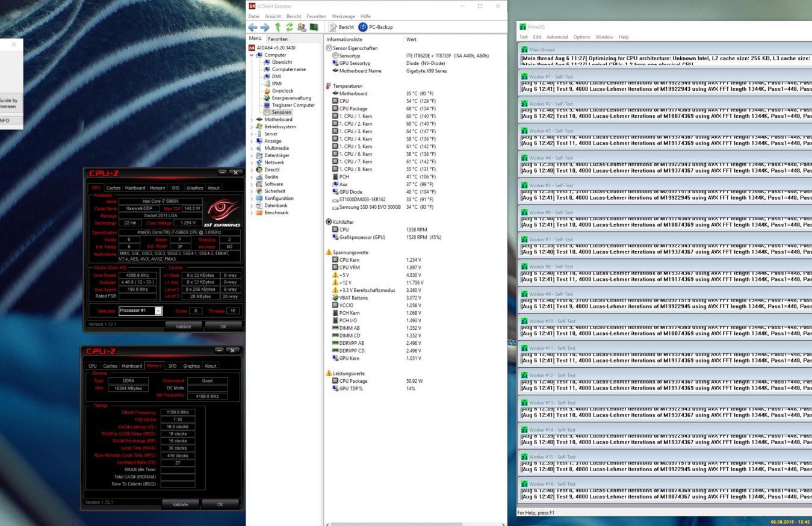812x526 pixels.
Task: Select the Benchmark tree item
Action: point(272,212)
